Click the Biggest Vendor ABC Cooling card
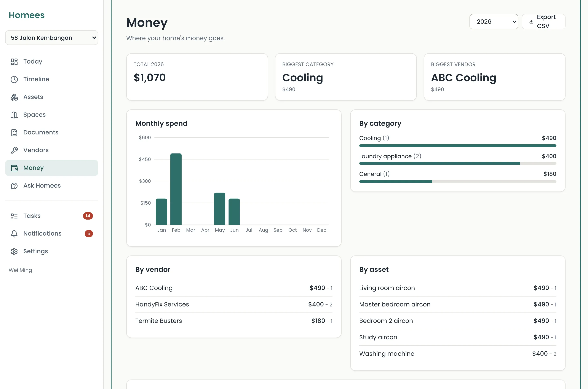The height and width of the screenshot is (389, 588). [494, 77]
